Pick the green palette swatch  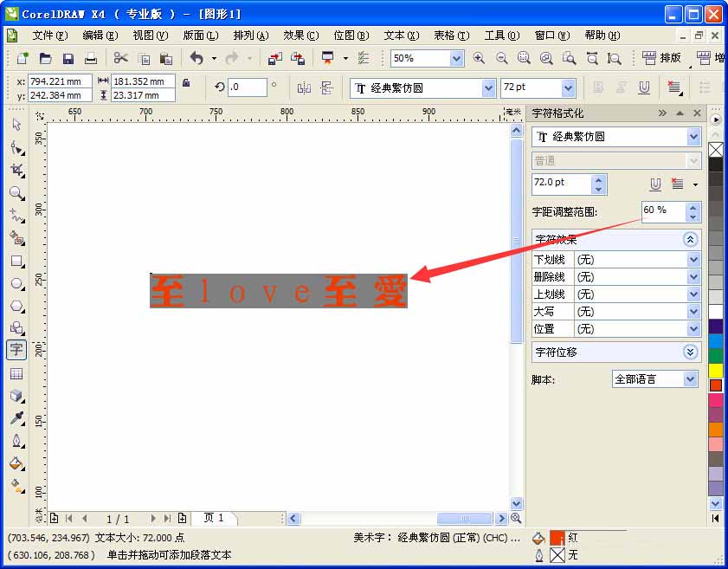[716, 356]
